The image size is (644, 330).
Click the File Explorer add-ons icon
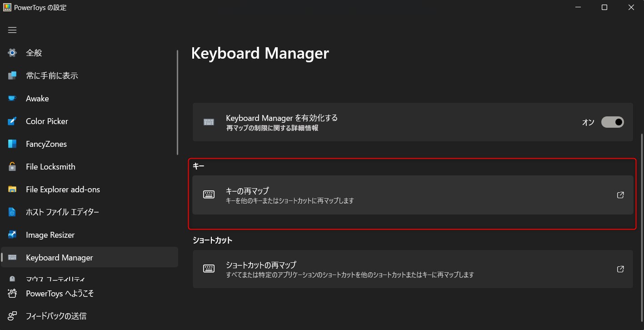pyautogui.click(x=12, y=189)
